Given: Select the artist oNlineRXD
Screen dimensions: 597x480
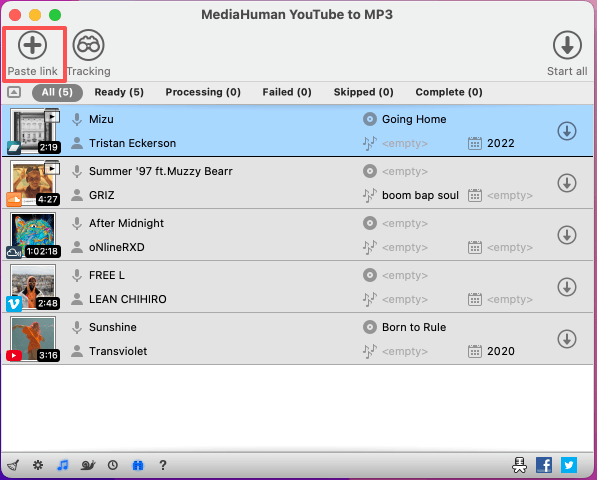Looking at the screenshot, I should tap(117, 247).
